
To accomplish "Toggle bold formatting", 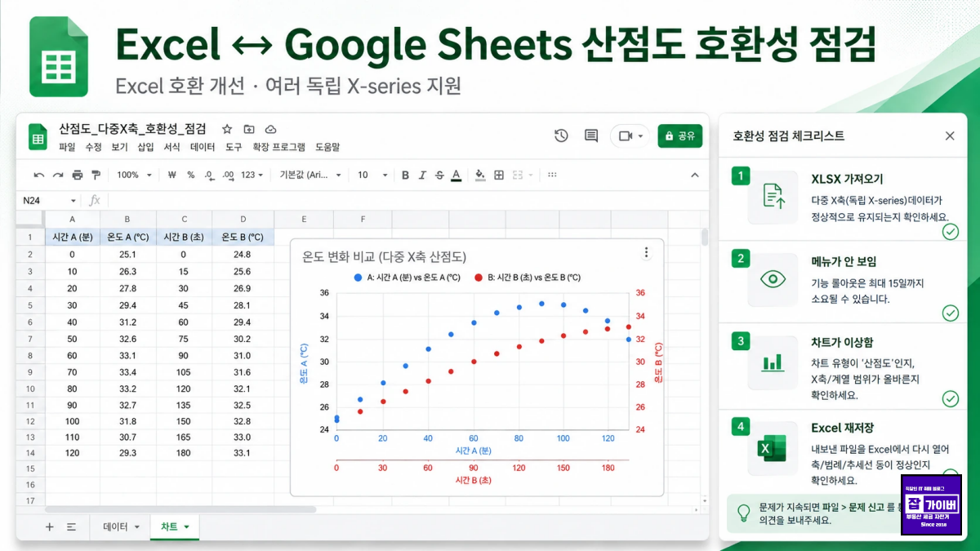I will pos(405,175).
